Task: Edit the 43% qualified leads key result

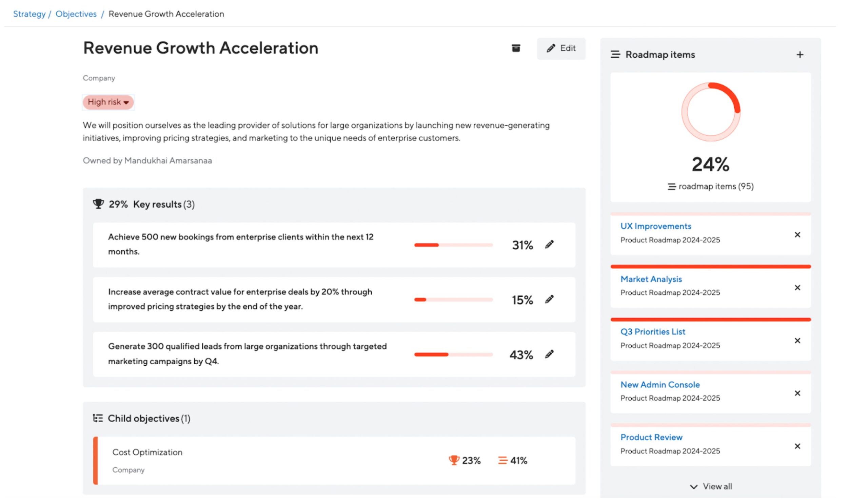Action: 549,354
